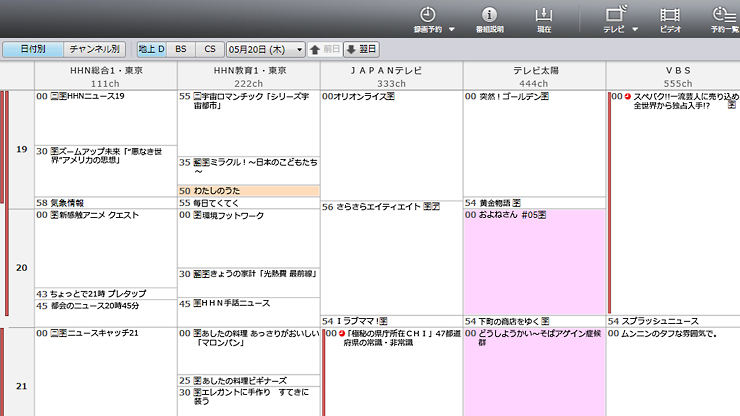Select the CS broadcast toggle

point(209,48)
